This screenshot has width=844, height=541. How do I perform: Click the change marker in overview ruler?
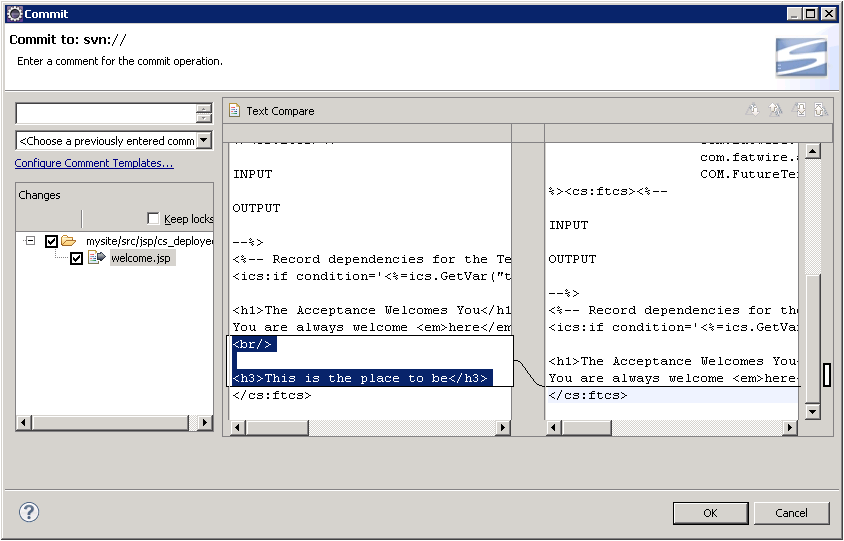827,375
